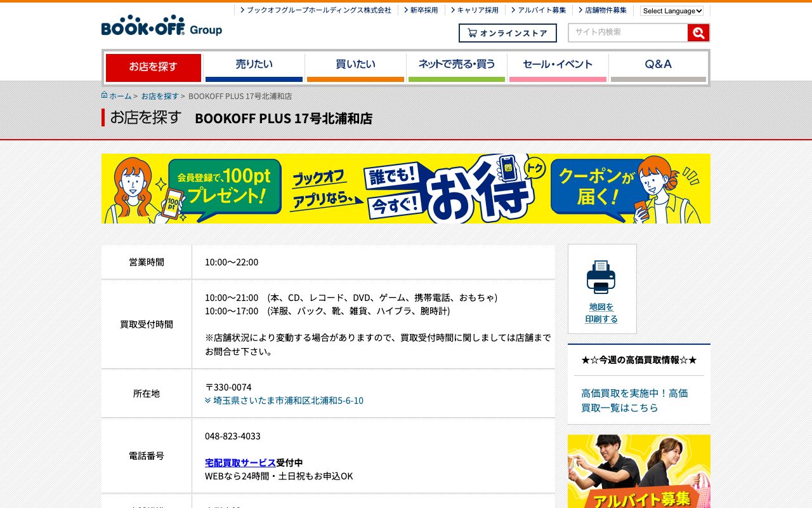Viewport: 812px width, 508px height.
Task: Click the BookOff app coupon banner
Action: [406, 189]
